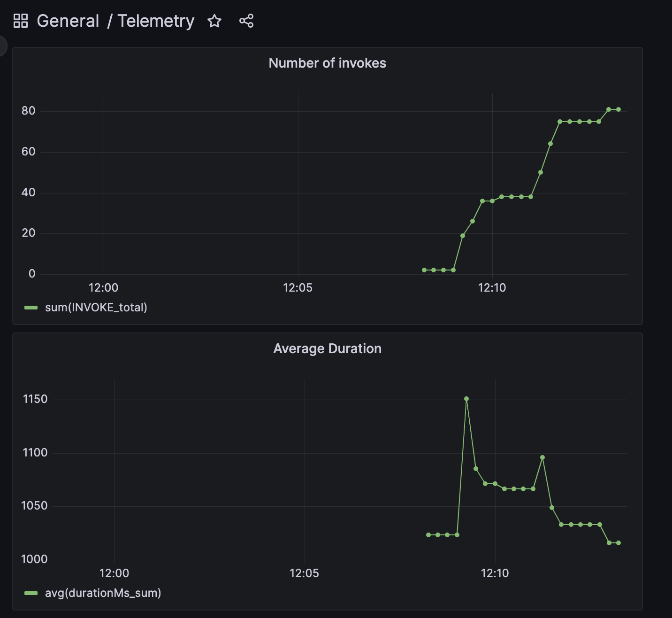This screenshot has height=618, width=672.
Task: Click the dashboards grid icon
Action: tap(21, 21)
